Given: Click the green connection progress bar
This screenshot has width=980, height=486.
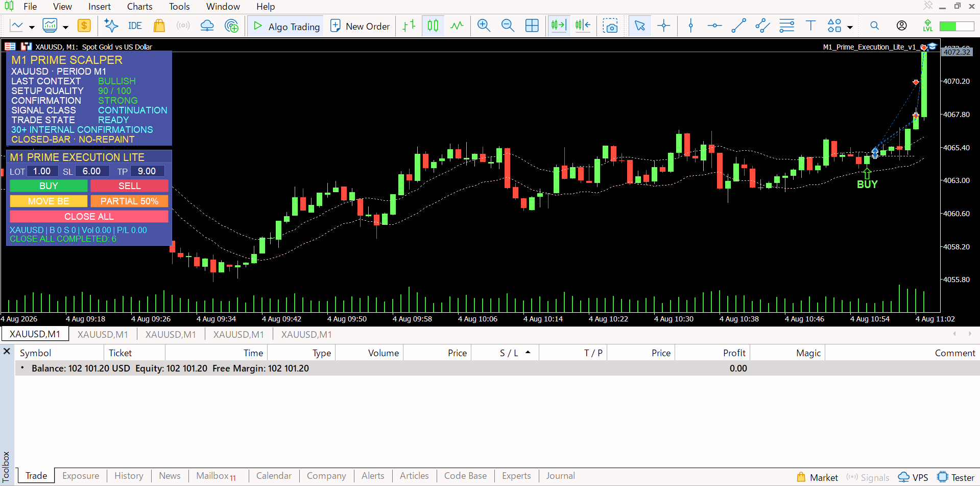Looking at the screenshot, I should (x=957, y=26).
